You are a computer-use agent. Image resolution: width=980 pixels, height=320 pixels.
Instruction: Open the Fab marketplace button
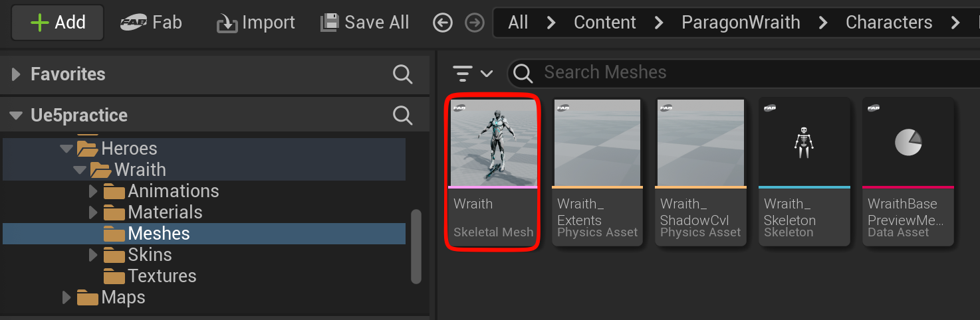[x=151, y=23]
